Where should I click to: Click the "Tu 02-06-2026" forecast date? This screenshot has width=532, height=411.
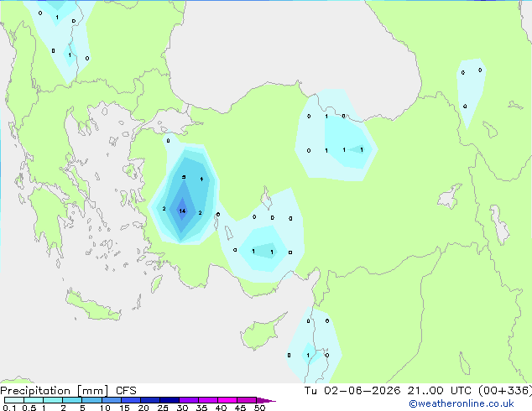pyautogui.click(x=352, y=391)
